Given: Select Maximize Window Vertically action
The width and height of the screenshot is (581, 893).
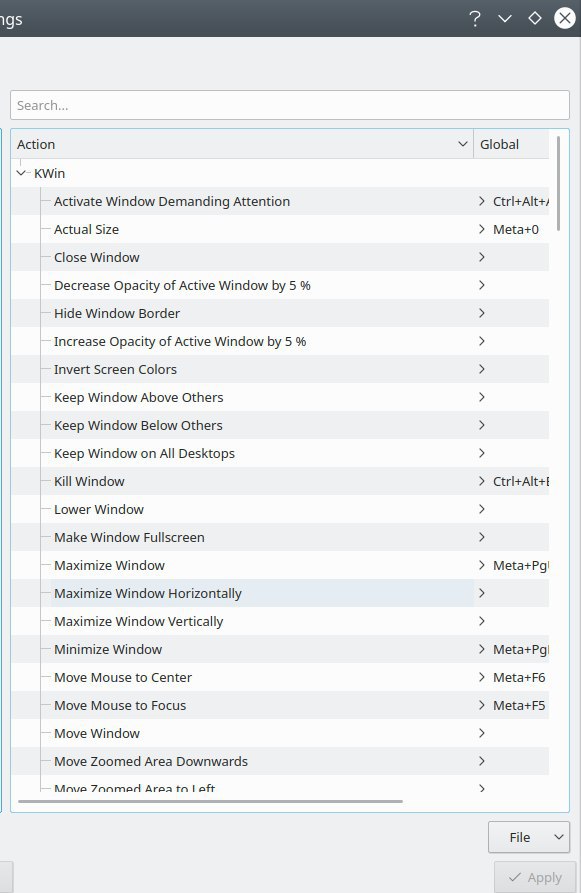Looking at the screenshot, I should pyautogui.click(x=138, y=621).
